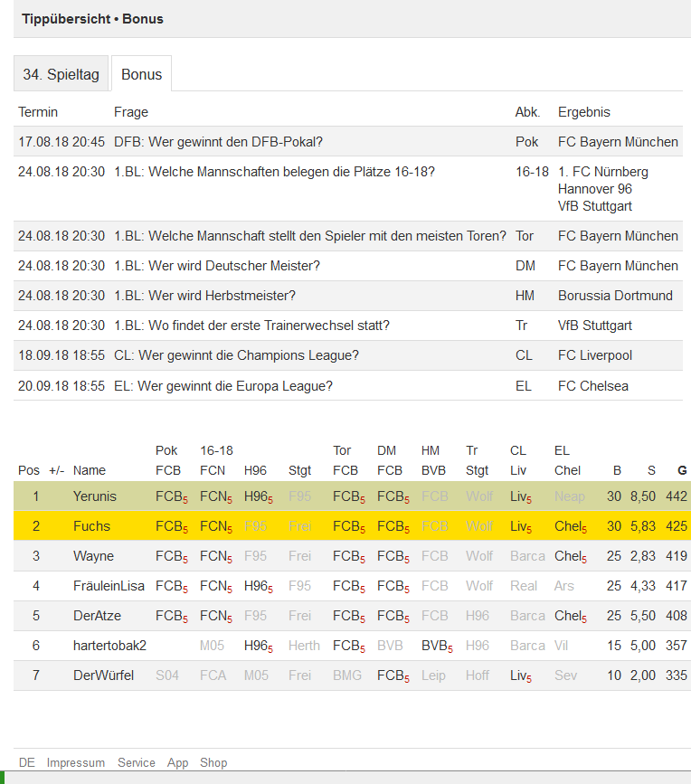Click the result FC Liverpool
This screenshot has height=784, width=691.
point(595,355)
